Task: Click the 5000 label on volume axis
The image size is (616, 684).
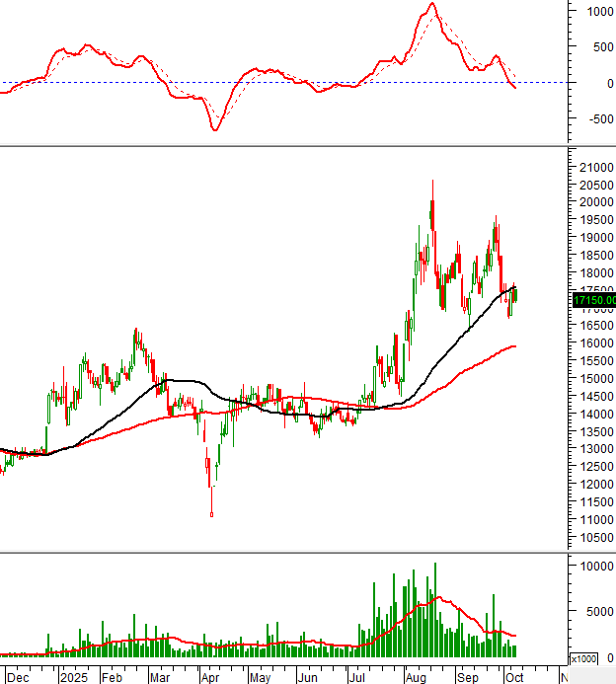Action: (595, 611)
